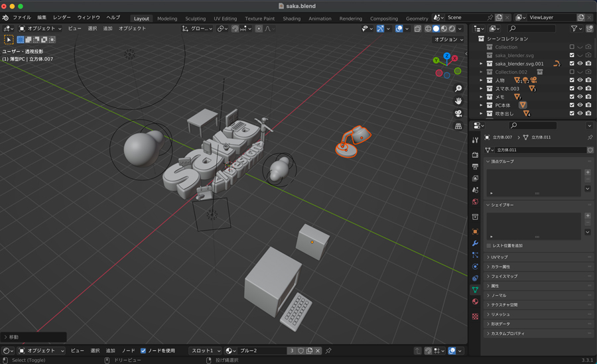597x364 pixels.
Task: Check the レスト位置を追加 checkbox
Action: (490, 245)
